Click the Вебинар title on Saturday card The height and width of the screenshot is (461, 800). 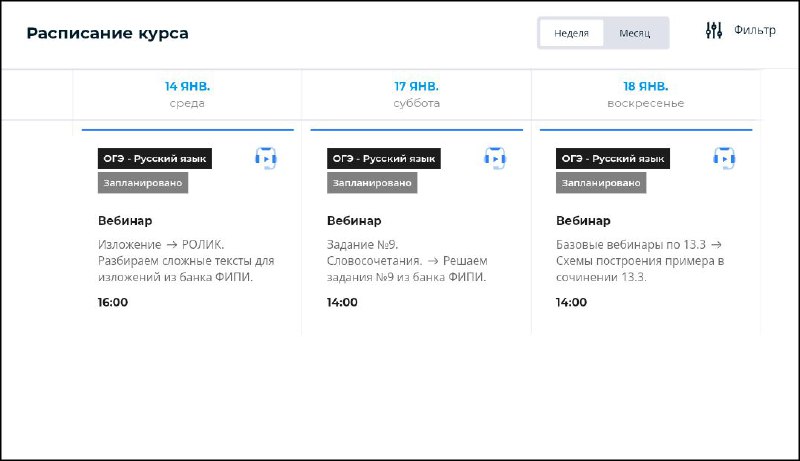tap(354, 221)
